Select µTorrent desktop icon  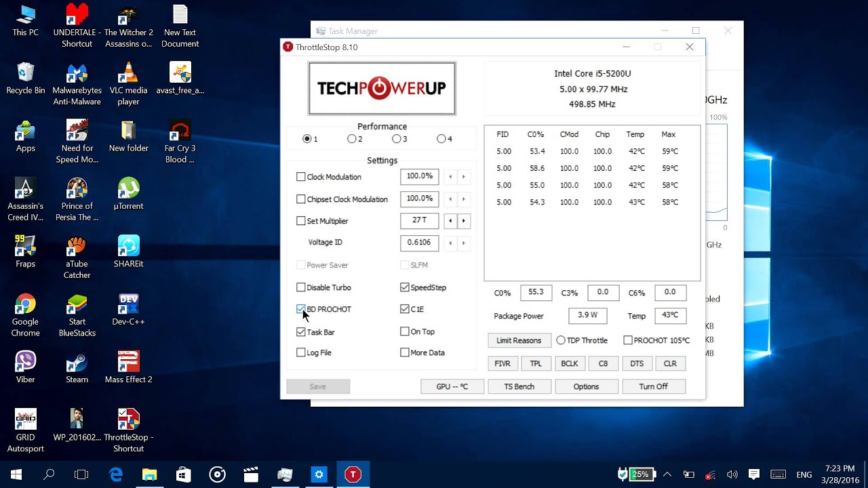point(128,194)
